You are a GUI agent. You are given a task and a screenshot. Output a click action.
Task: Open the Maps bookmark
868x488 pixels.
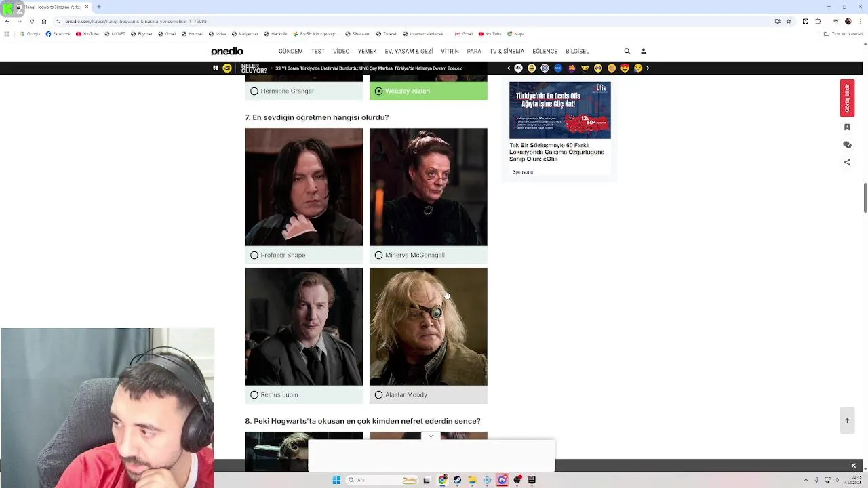click(x=515, y=34)
